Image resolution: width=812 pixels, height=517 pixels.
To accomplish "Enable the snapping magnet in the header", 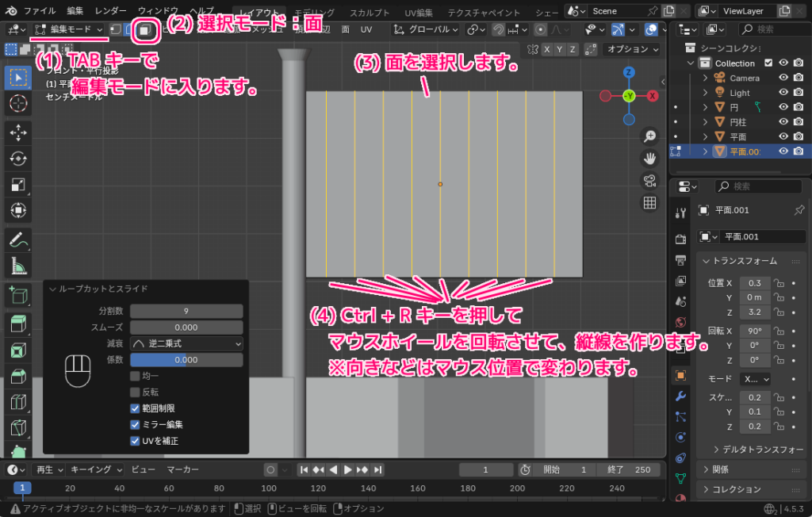I will tap(499, 29).
